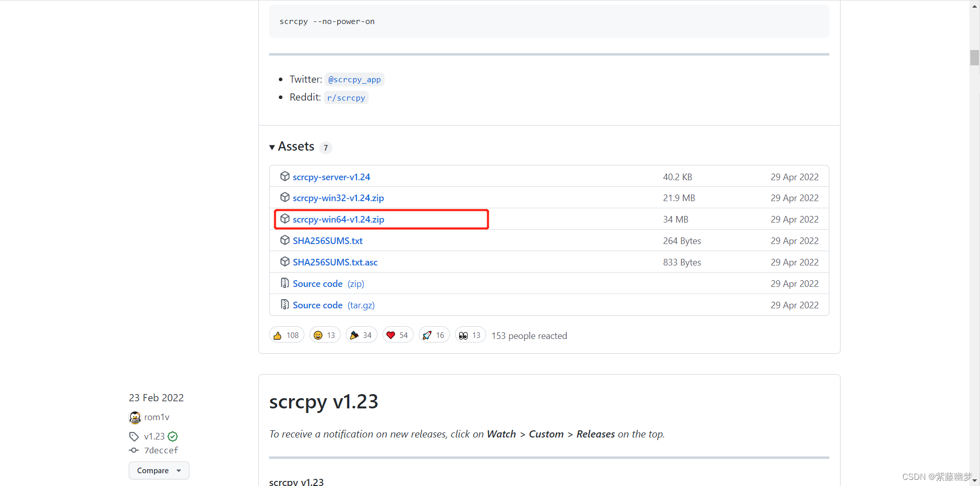This screenshot has height=486, width=980.
Task: Click the verified checkmark badge by v1.23
Action: coord(173,436)
